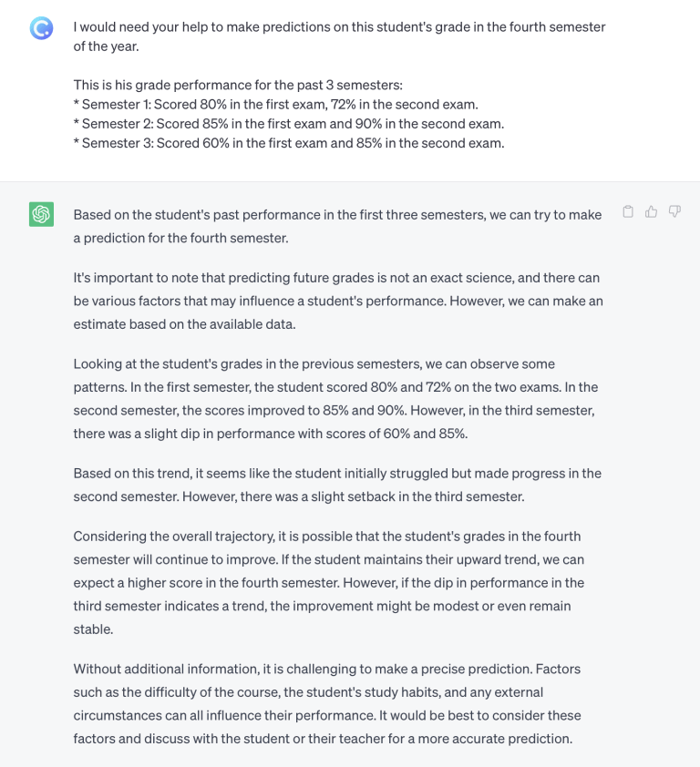Click the paragraph starting 'Looking at the student's grades'
The image size is (700, 767).
[335, 399]
